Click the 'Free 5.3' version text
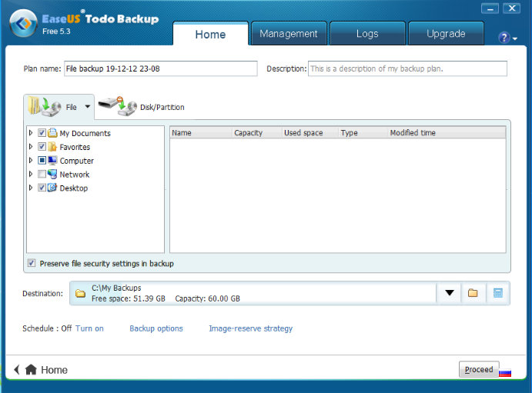The image size is (532, 393). tap(56, 32)
